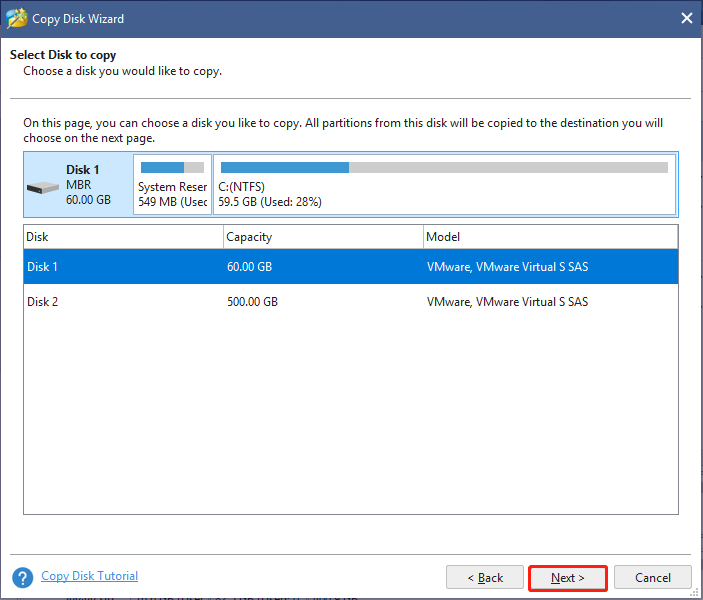Click the Copy Disk Wizard title icon
703x600 pixels.
(17, 18)
